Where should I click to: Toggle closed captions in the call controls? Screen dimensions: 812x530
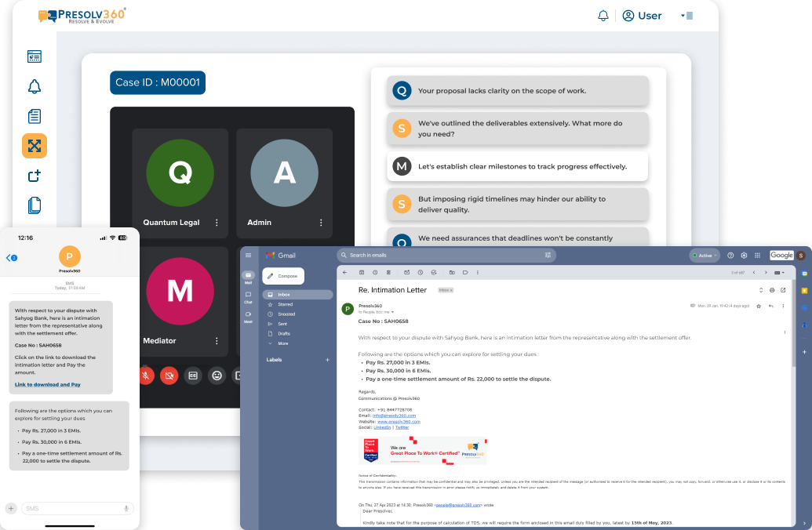[x=193, y=376]
